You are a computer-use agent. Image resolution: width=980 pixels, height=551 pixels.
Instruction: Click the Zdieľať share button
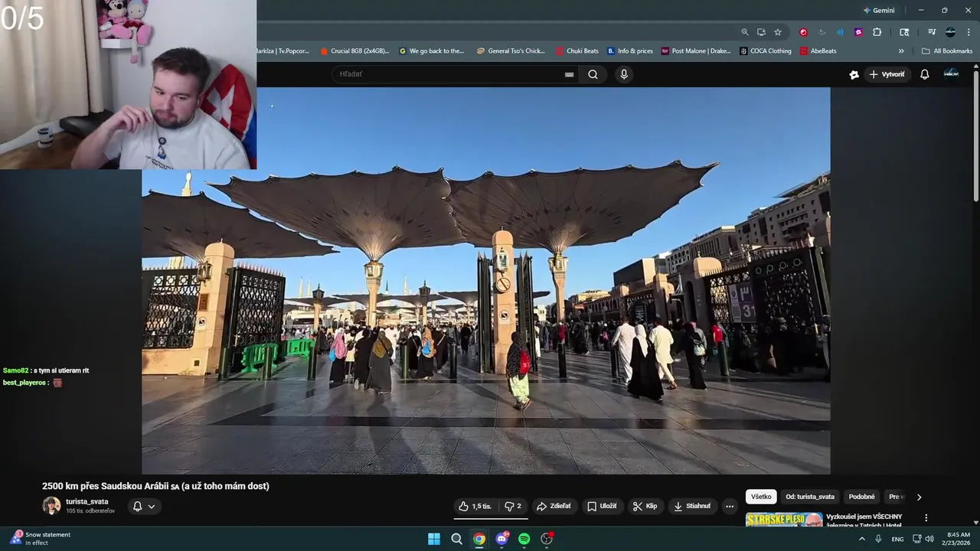[554, 506]
